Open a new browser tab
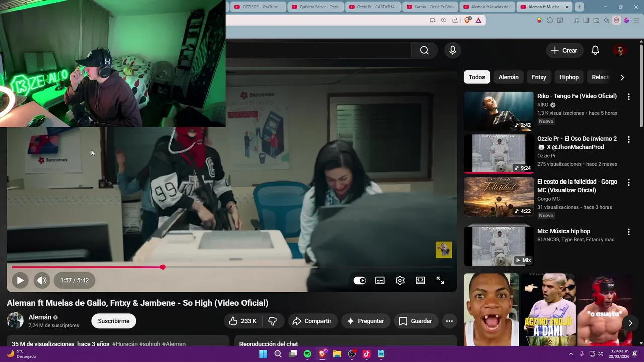644x362 pixels. point(580,7)
